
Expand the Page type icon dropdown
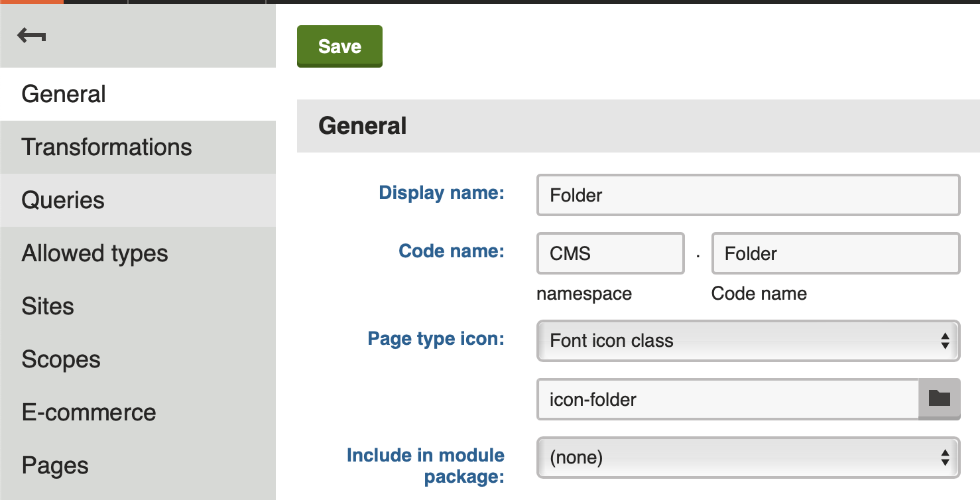click(748, 341)
